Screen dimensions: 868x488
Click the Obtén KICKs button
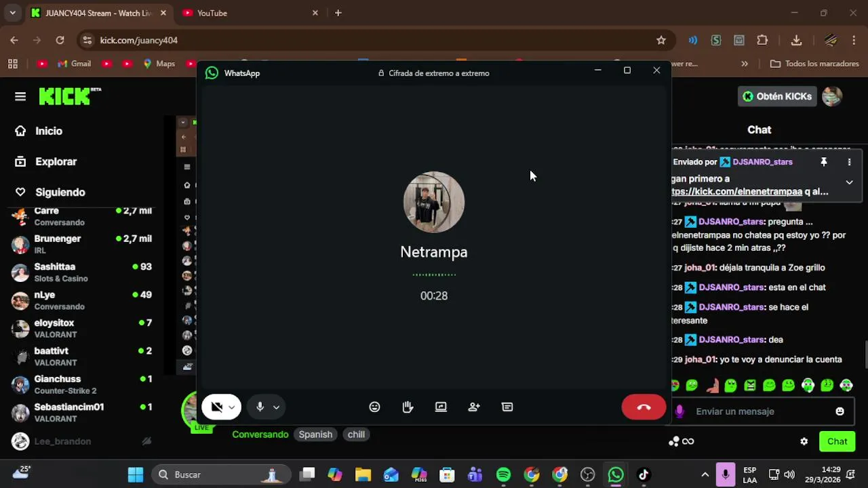tap(777, 96)
